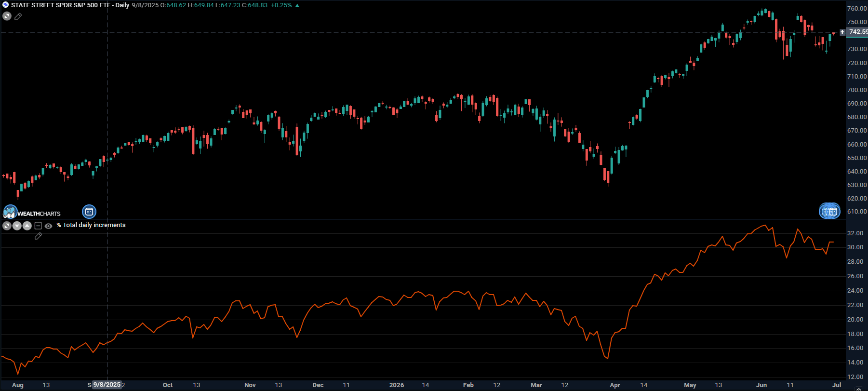Click the C:648.83 close value in header
868x391 pixels.
coord(254,5)
